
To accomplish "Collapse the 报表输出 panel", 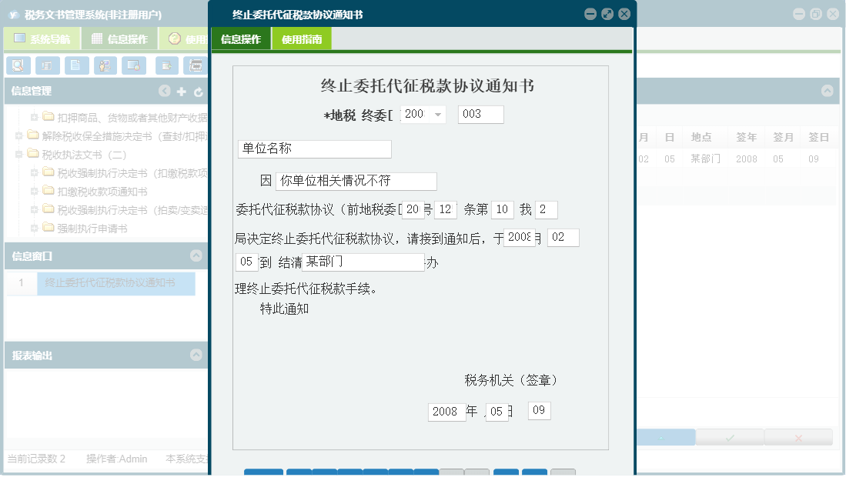I will click(x=196, y=355).
